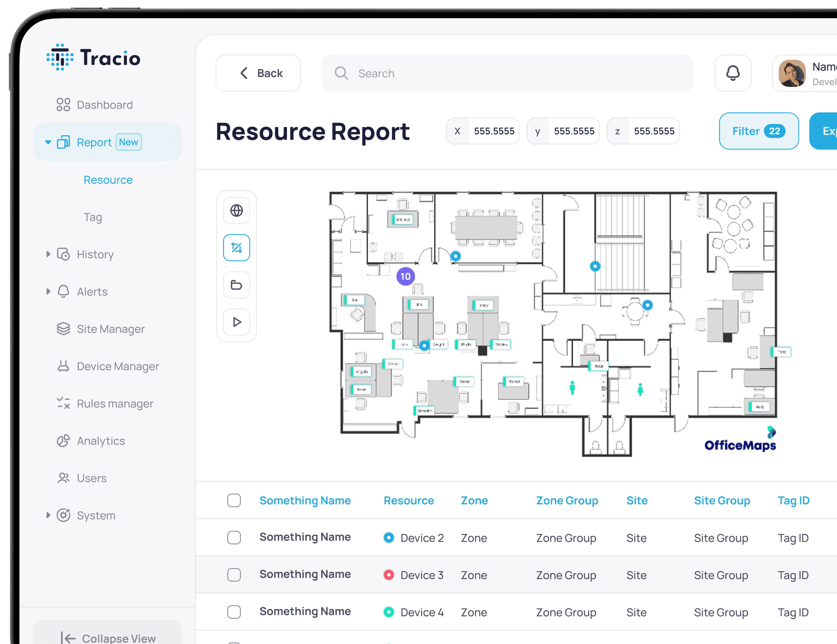Expand the History menu arrow
This screenshot has width=837, height=644.
point(48,254)
